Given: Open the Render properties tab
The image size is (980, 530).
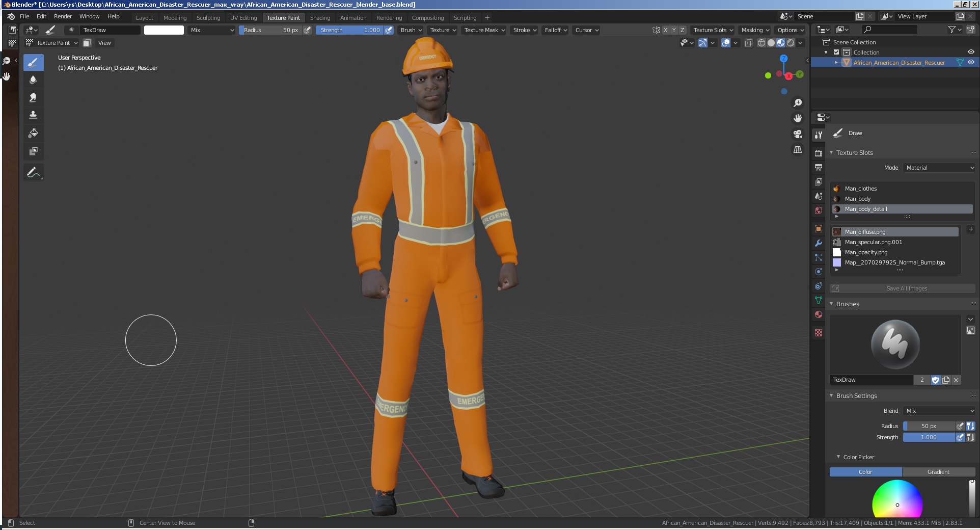Looking at the screenshot, I should pos(819,153).
